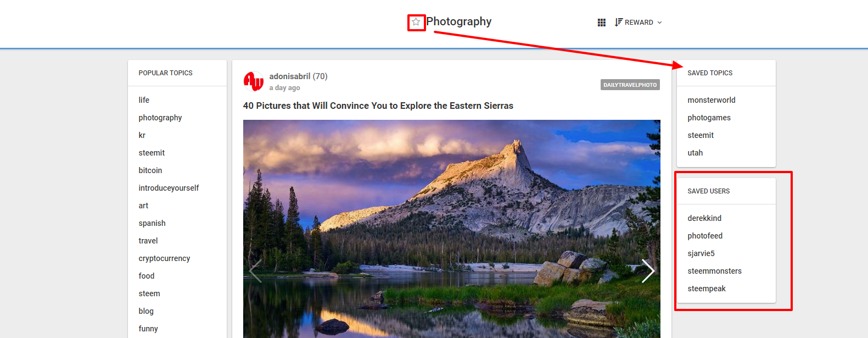The width and height of the screenshot is (868, 338).
Task: Go to saved topic utah
Action: tap(695, 153)
